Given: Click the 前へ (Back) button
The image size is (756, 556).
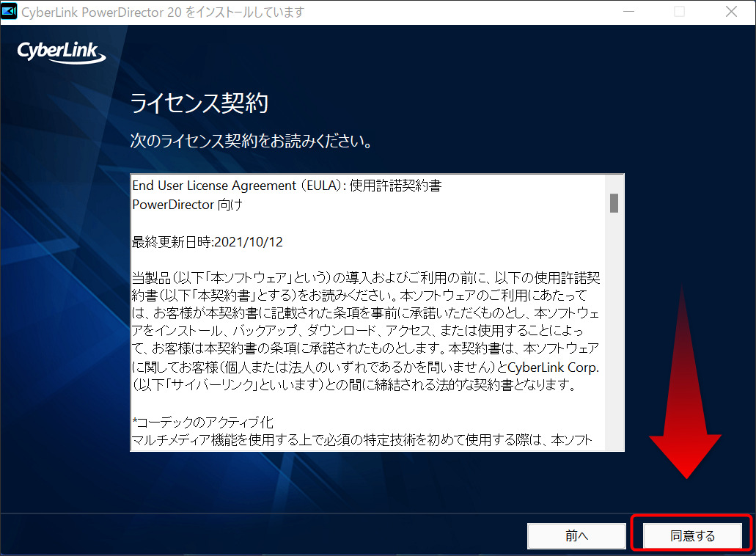Looking at the screenshot, I should click(x=576, y=535).
